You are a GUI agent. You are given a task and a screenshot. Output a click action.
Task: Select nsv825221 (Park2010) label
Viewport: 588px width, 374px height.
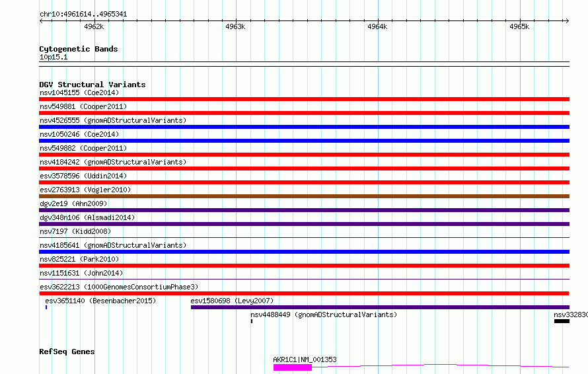point(79,259)
